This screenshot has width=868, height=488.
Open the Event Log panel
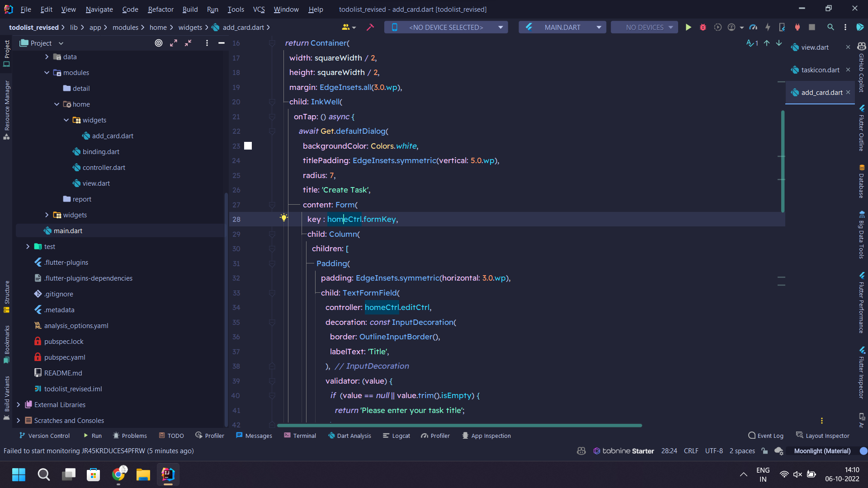(766, 436)
